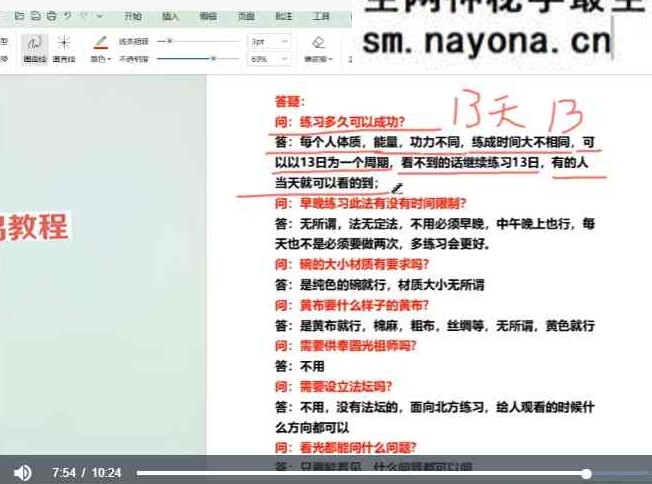Screen dimensions: 652x484
Task: Open the 开始 ribbon tab
Action: pos(133,16)
